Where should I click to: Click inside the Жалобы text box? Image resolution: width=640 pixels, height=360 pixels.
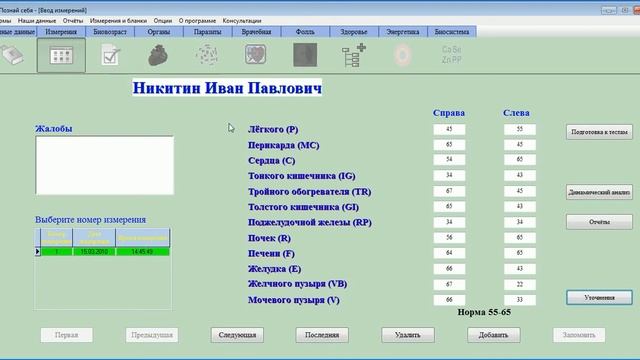pyautogui.click(x=104, y=165)
